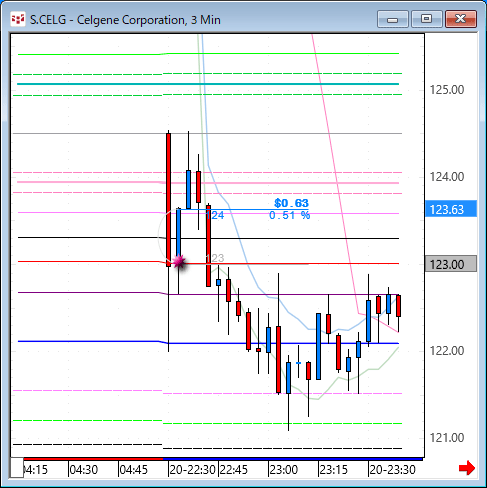Click the 20-22:30 time axis label
The image size is (487, 488).
click(192, 470)
